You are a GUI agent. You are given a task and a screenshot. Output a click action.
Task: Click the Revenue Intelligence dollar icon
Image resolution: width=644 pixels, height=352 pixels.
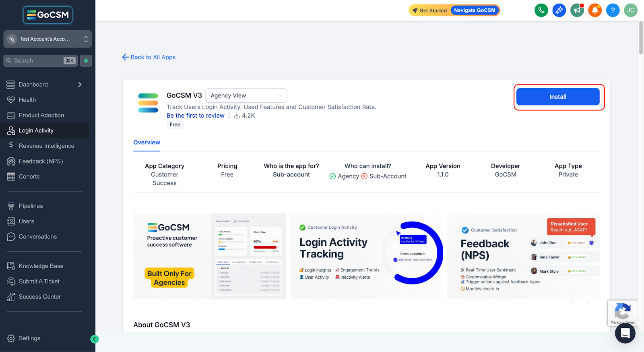click(x=11, y=145)
